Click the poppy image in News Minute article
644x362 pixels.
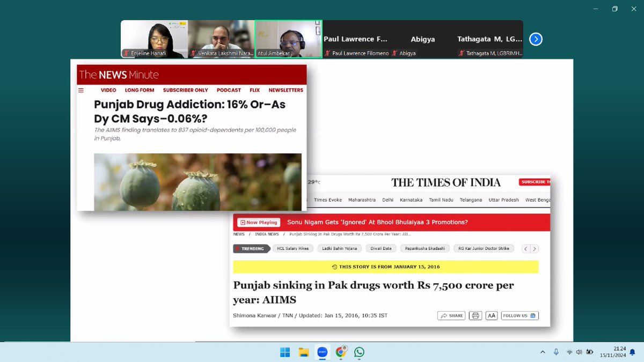197,182
